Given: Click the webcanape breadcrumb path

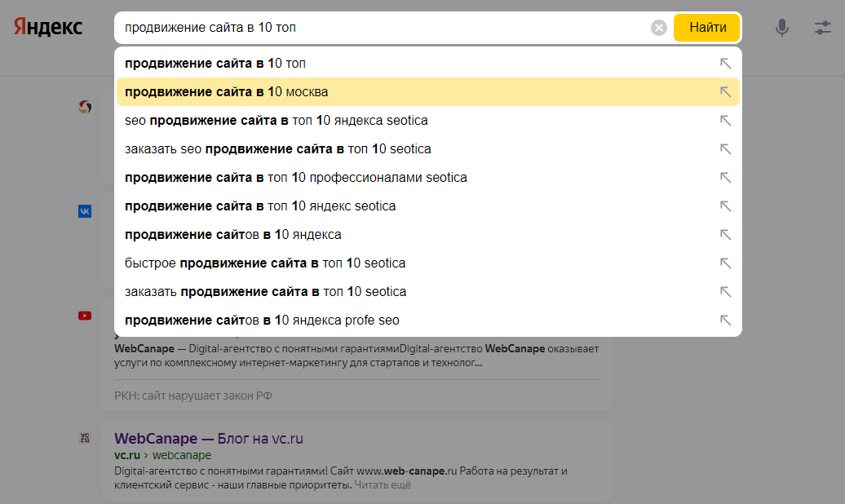Looking at the screenshot, I should point(182,456).
